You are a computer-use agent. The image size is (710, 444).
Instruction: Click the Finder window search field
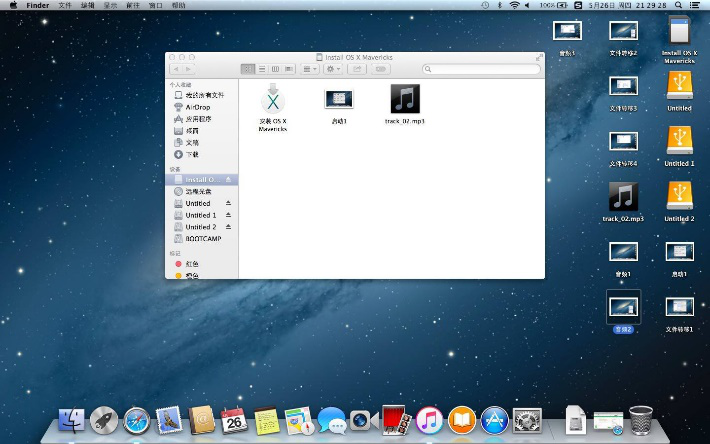(482, 69)
